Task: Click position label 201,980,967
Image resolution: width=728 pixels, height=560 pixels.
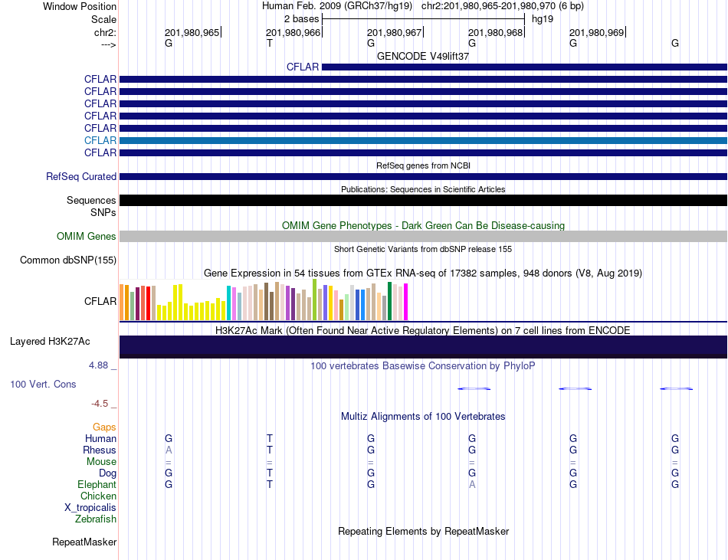Action: (x=394, y=32)
